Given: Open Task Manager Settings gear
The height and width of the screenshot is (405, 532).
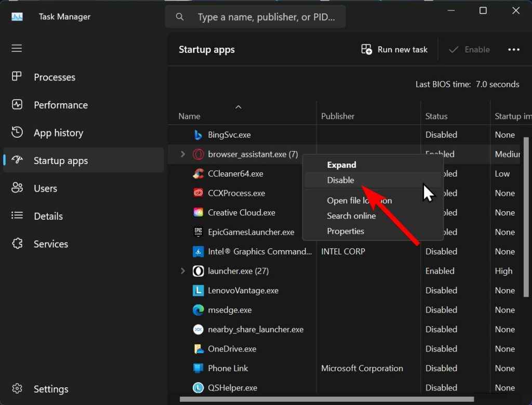Looking at the screenshot, I should click(x=17, y=388).
